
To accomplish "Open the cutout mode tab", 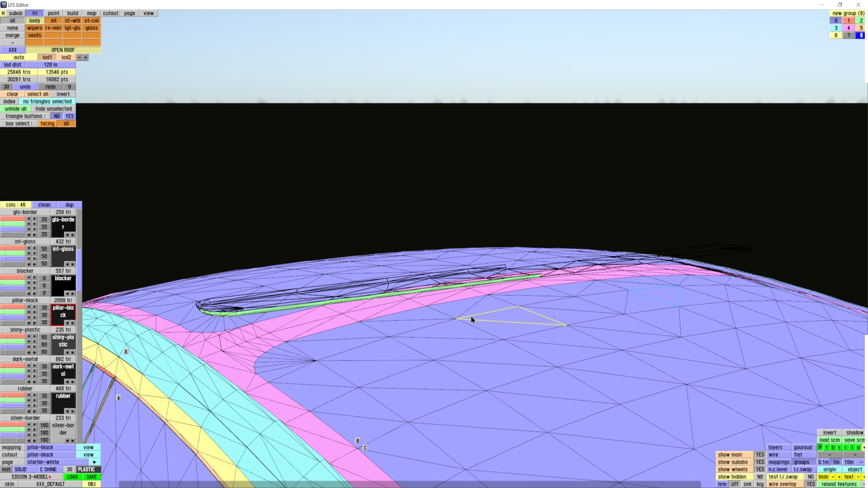I will (x=110, y=13).
